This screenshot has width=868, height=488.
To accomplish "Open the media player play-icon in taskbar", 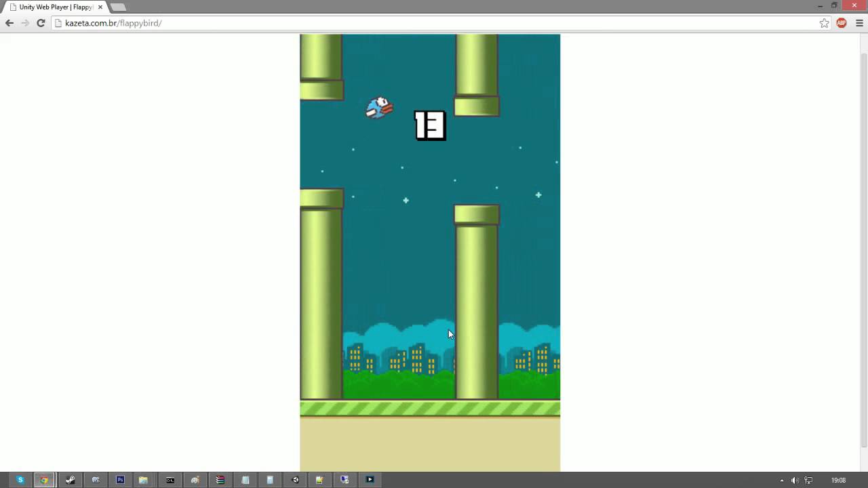I will (x=370, y=480).
